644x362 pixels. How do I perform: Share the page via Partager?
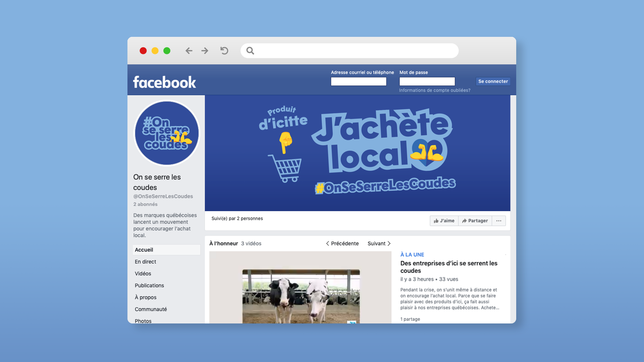[x=475, y=221]
